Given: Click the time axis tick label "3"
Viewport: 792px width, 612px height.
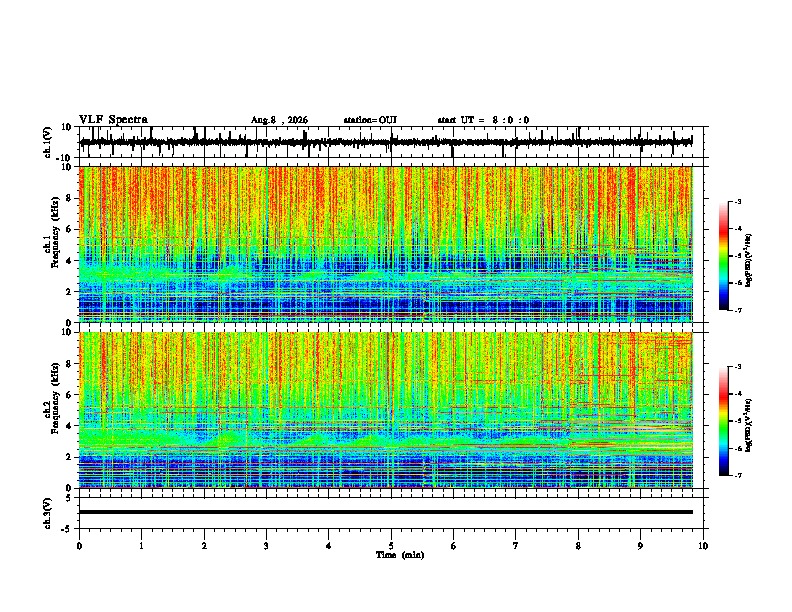Looking at the screenshot, I should [x=266, y=546].
